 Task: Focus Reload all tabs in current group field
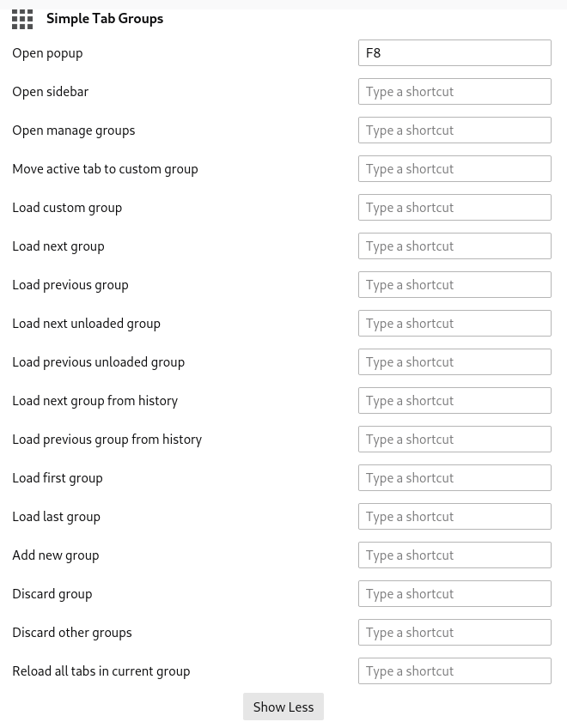[454, 670]
